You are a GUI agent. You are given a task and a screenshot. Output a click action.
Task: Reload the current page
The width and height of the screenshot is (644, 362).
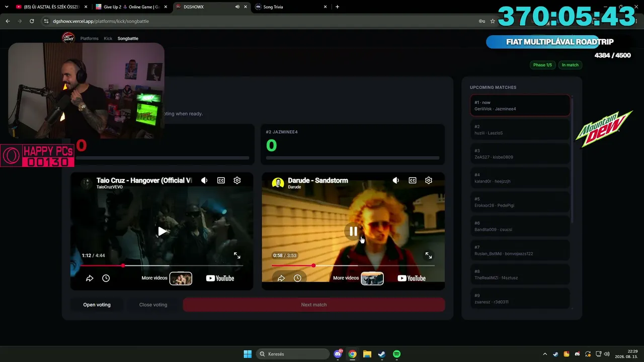pos(32,21)
